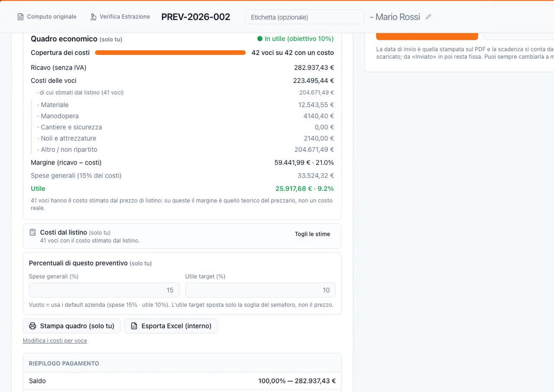
Task: Click the orange Copertura dei costi progress bar
Action: 170,53
